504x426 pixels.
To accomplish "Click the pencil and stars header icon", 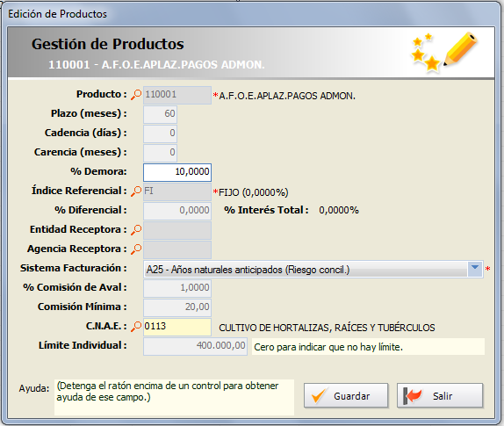I will 444,52.
